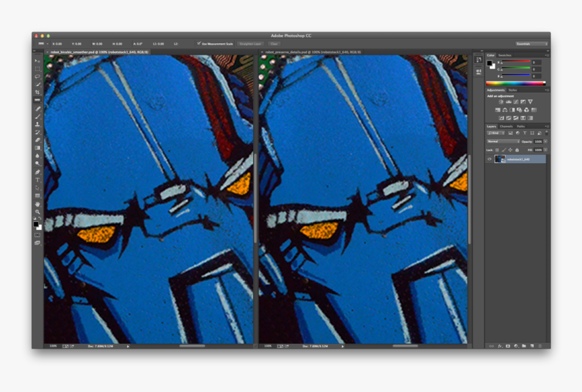Select the Lasso tool

(x=38, y=77)
